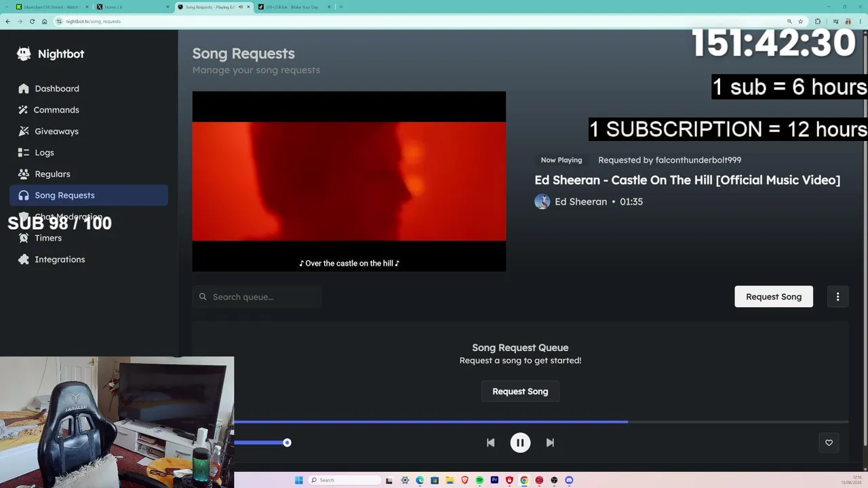The height and width of the screenshot is (488, 868).
Task: Click the Integrations puzzle piece icon
Action: 24,260
